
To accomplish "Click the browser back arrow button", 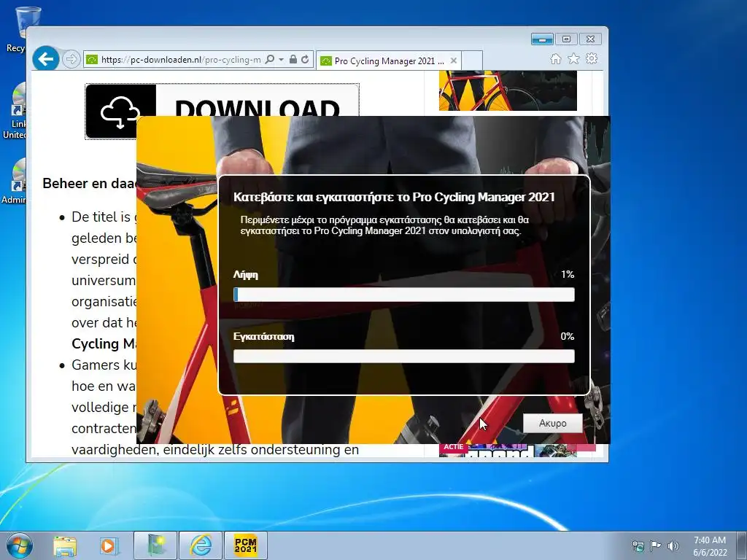I will pos(46,59).
